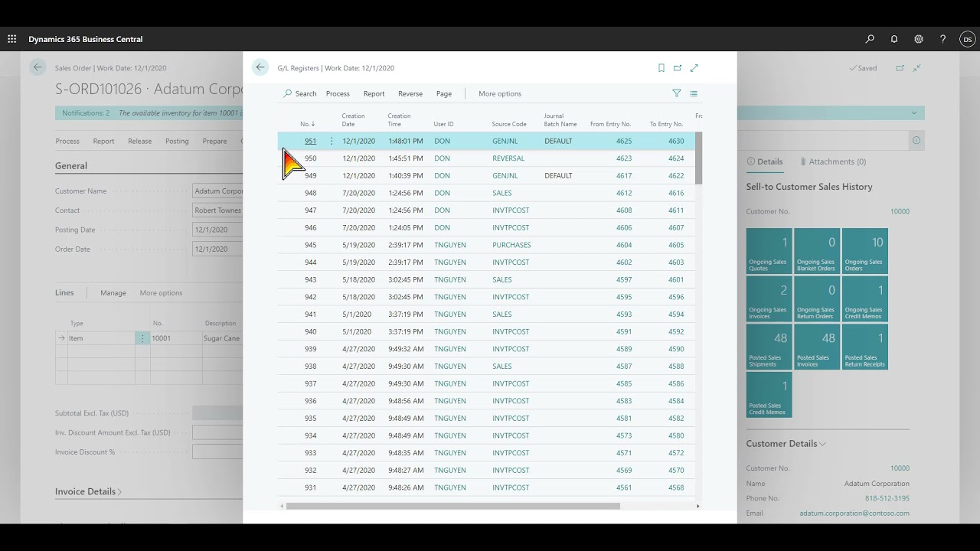Collapse the Sales Order page view
The height and width of the screenshot is (551, 980).
(x=917, y=68)
